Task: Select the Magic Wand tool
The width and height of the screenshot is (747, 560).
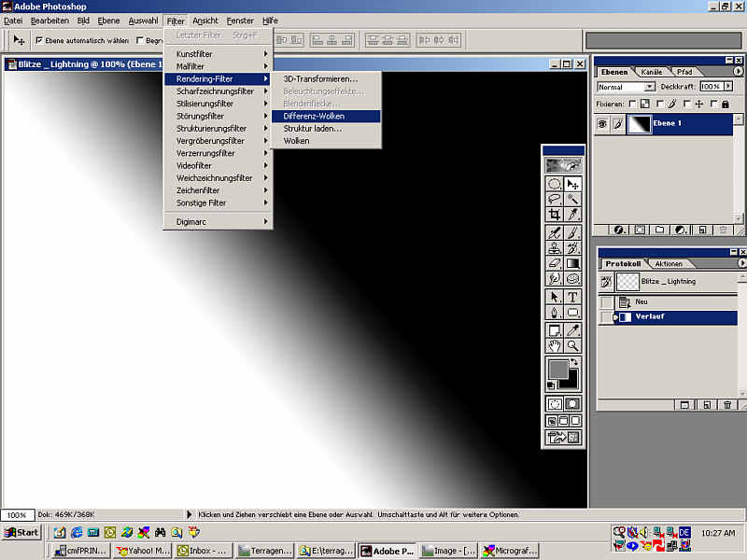Action: pos(572,199)
